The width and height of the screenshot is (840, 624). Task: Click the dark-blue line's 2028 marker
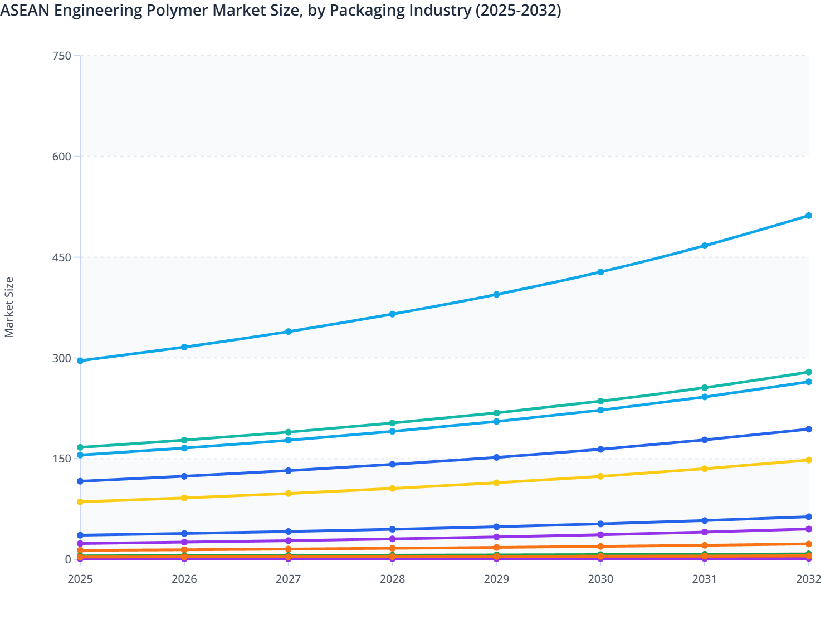click(393, 464)
